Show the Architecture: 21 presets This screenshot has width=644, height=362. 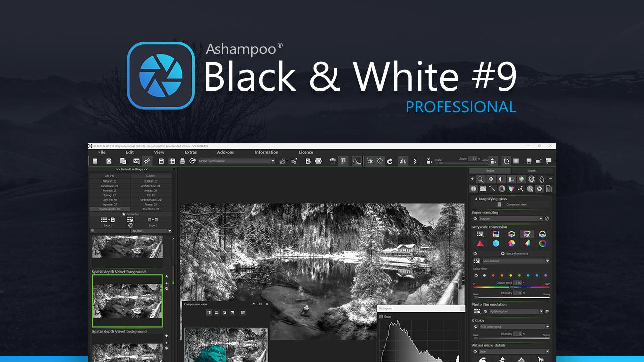151,186
